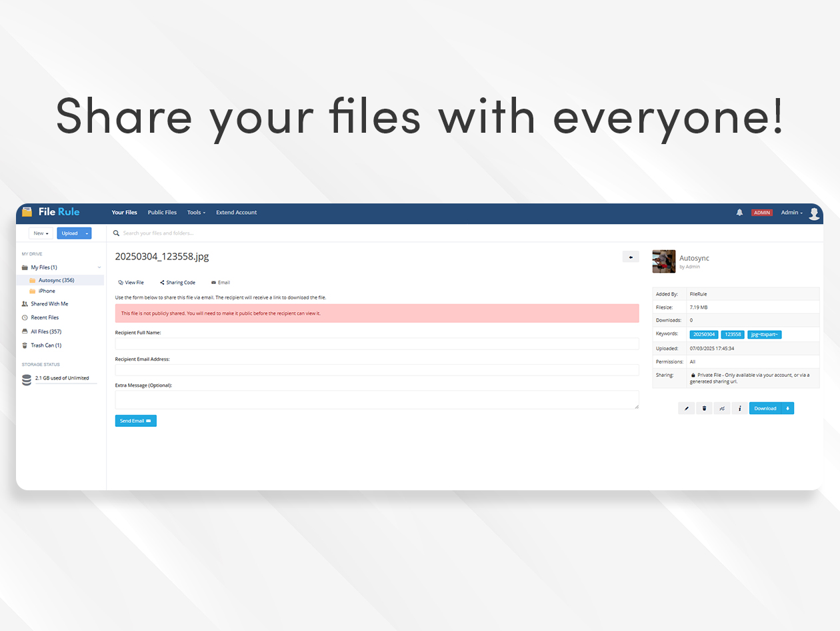Screen dimensions: 840x631
Task: Click the search magnifier icon
Action: pyautogui.click(x=117, y=233)
